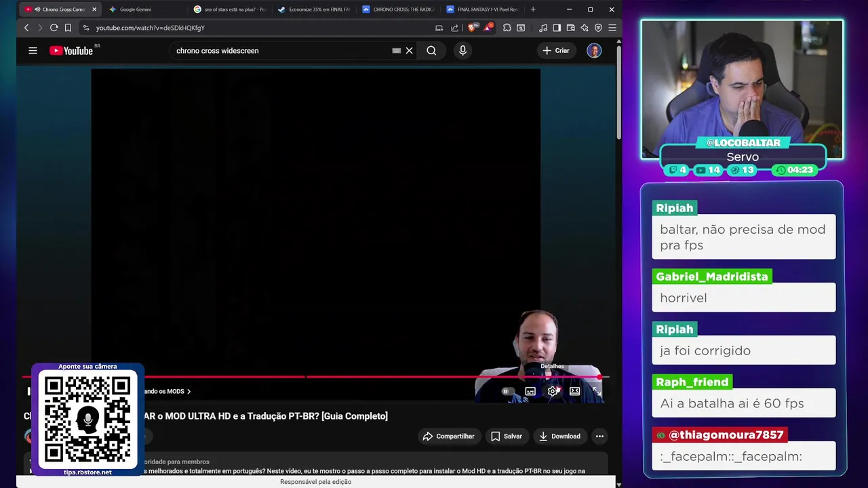Toggle the browser sidebar panel icon
Image resolution: width=868 pixels, height=488 pixels.
557,28
